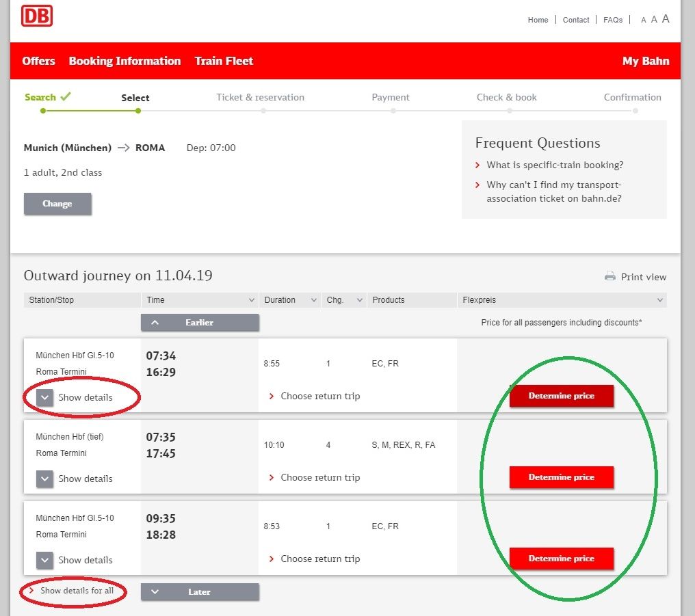Open the Duration column dropdown
Screen dimensions: 695x616
click(x=313, y=300)
